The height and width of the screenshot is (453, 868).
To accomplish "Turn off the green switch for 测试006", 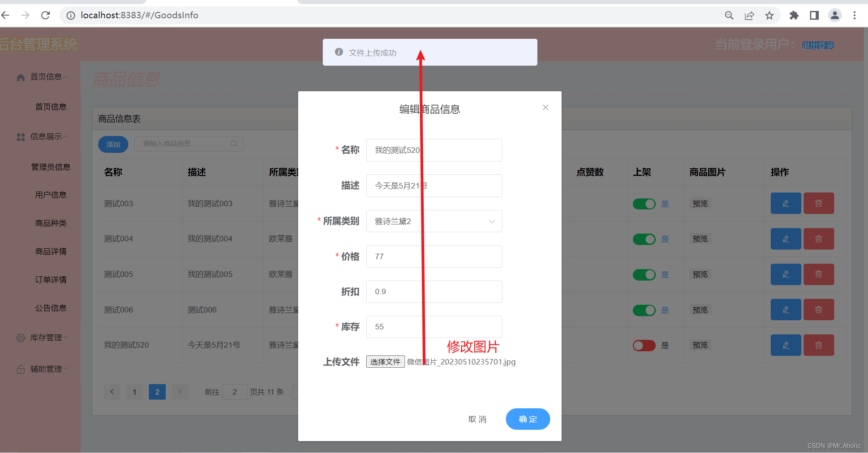I will tap(644, 310).
